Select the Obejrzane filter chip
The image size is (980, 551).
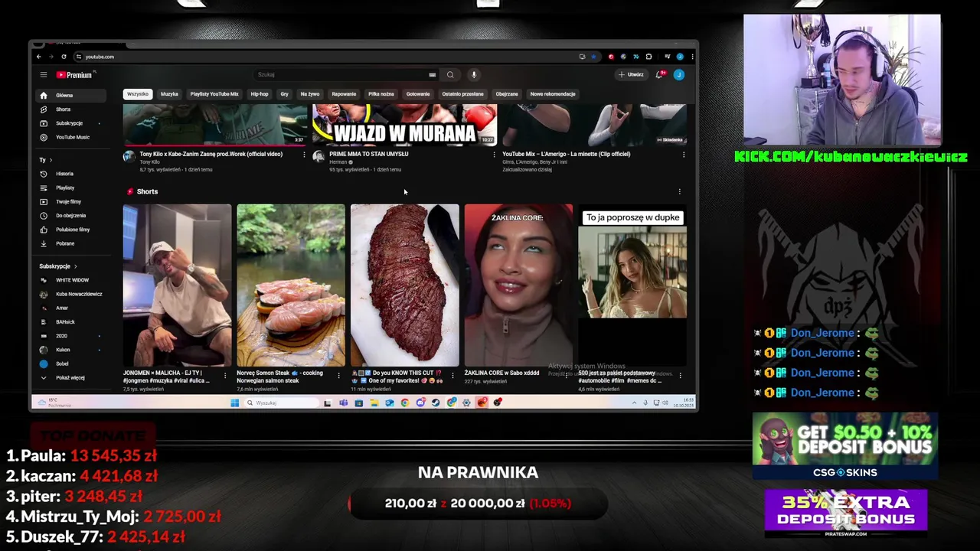[x=507, y=94]
